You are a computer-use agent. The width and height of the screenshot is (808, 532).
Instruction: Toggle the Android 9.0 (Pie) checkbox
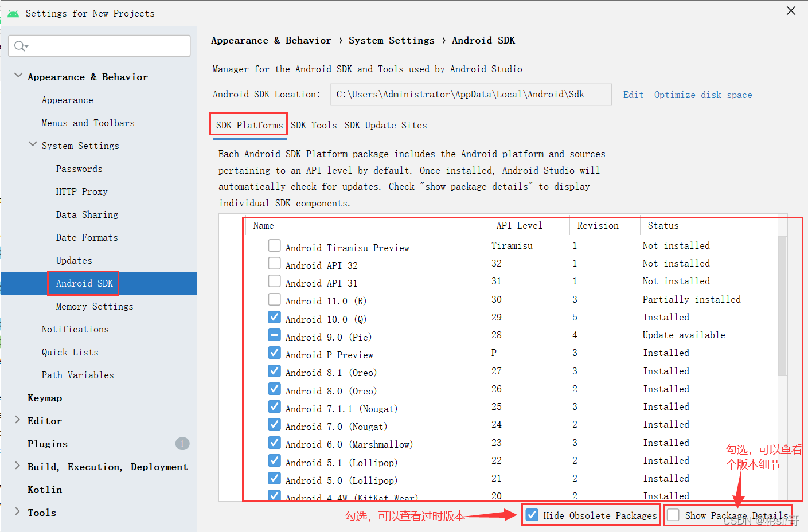pyautogui.click(x=275, y=335)
